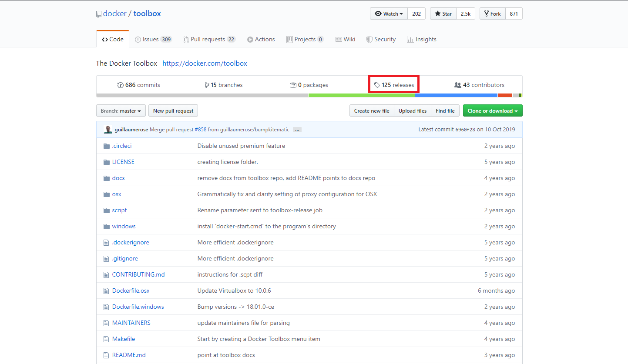Star the repository
Viewport: 628px width, 364px height.
443,14
